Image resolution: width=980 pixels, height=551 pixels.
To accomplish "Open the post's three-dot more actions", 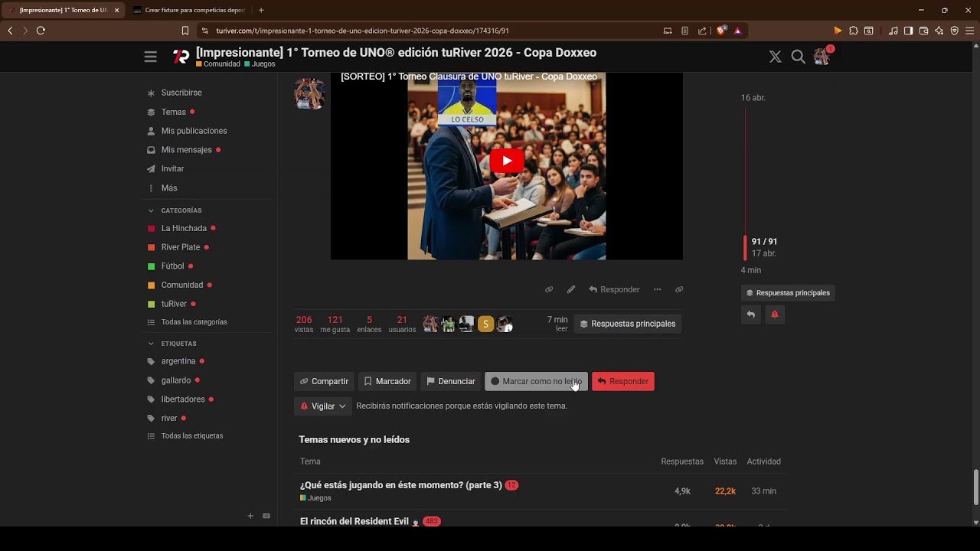I will (657, 289).
